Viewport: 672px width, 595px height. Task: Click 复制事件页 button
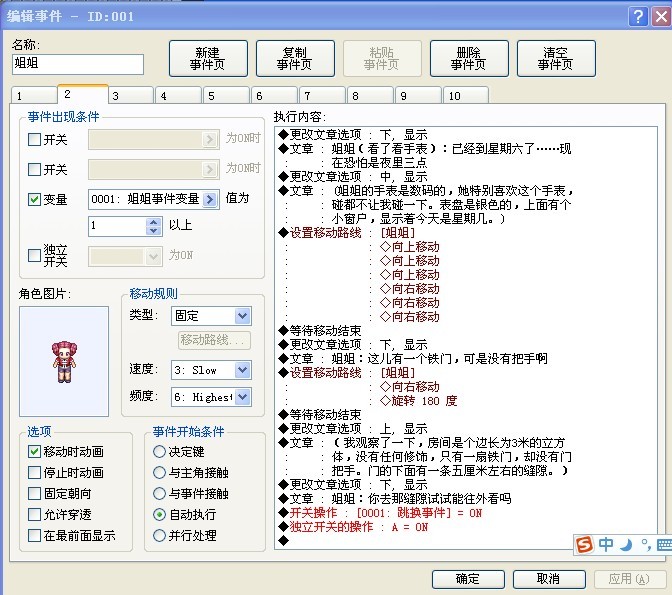coord(295,59)
